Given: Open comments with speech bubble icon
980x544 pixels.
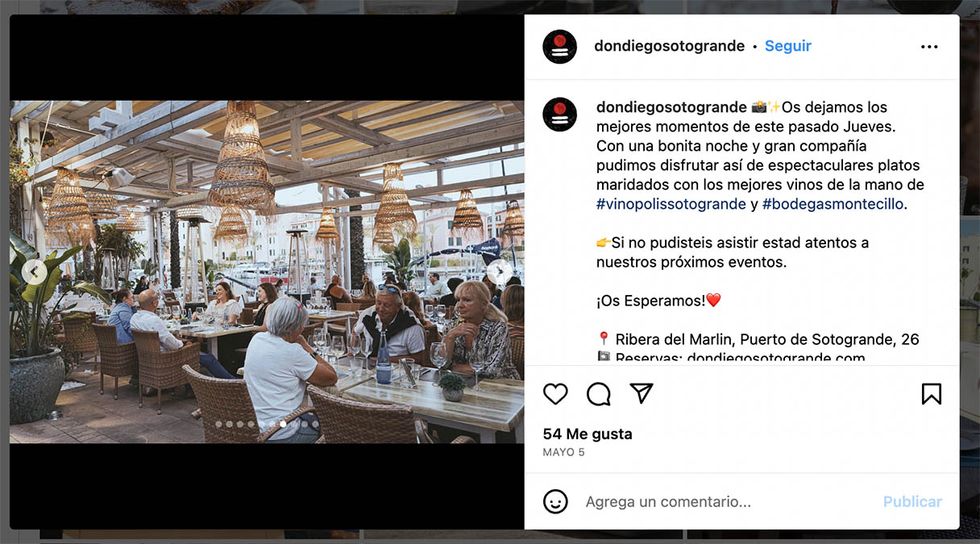Looking at the screenshot, I should pyautogui.click(x=599, y=393).
